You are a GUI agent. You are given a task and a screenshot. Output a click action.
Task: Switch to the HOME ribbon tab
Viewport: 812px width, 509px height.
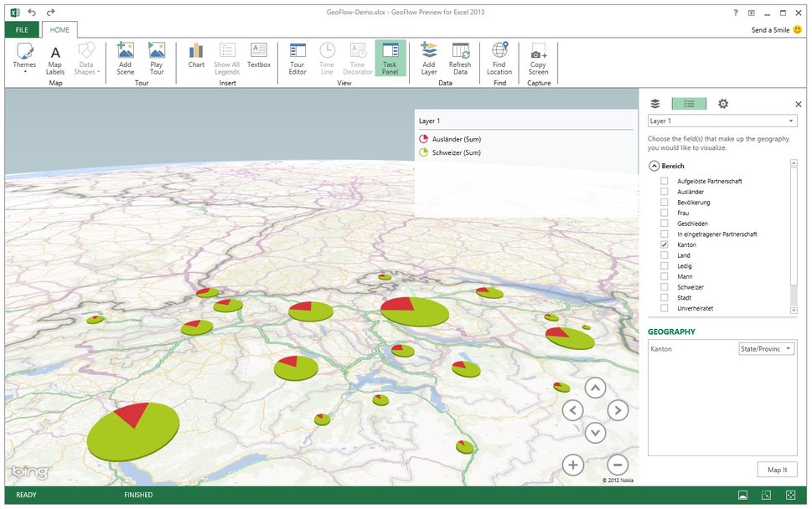tap(59, 30)
